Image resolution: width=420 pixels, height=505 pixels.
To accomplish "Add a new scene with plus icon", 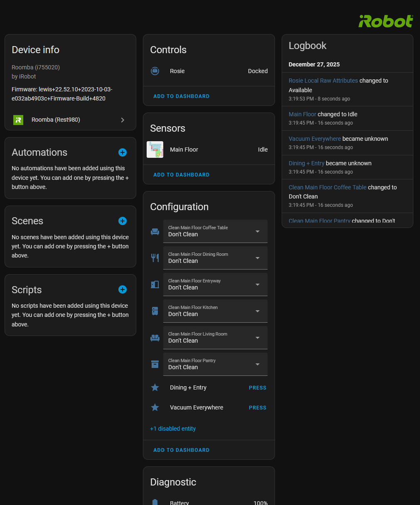I will pyautogui.click(x=123, y=221).
